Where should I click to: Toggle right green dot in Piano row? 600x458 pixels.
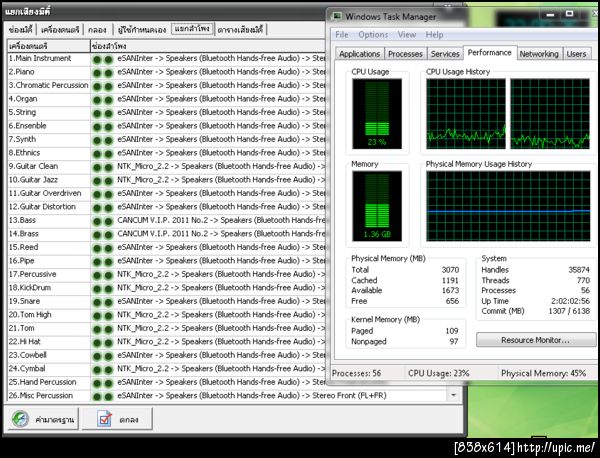click(109, 73)
